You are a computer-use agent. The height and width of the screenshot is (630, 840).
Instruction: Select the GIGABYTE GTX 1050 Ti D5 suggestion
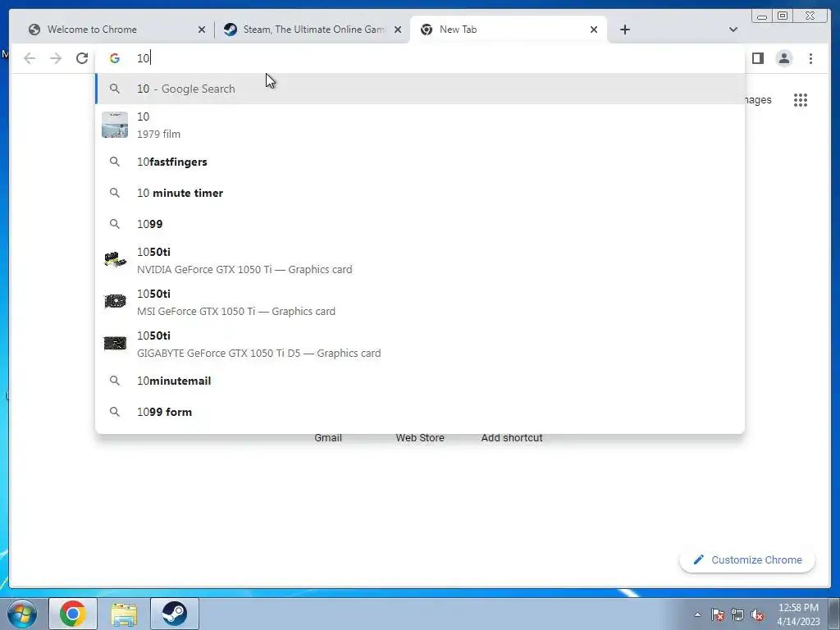(x=420, y=344)
